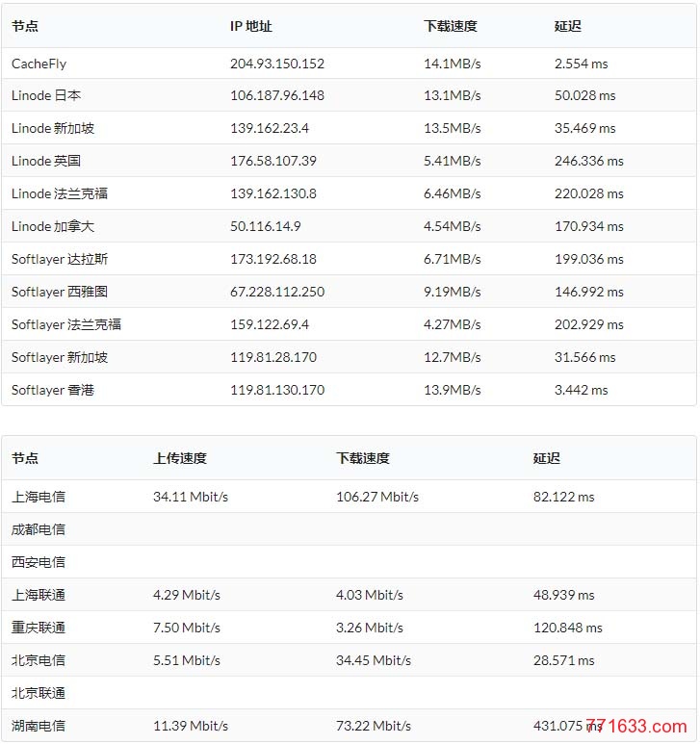The image size is (700, 744).
Task: Select the Linode 英国 node
Action: (46, 161)
